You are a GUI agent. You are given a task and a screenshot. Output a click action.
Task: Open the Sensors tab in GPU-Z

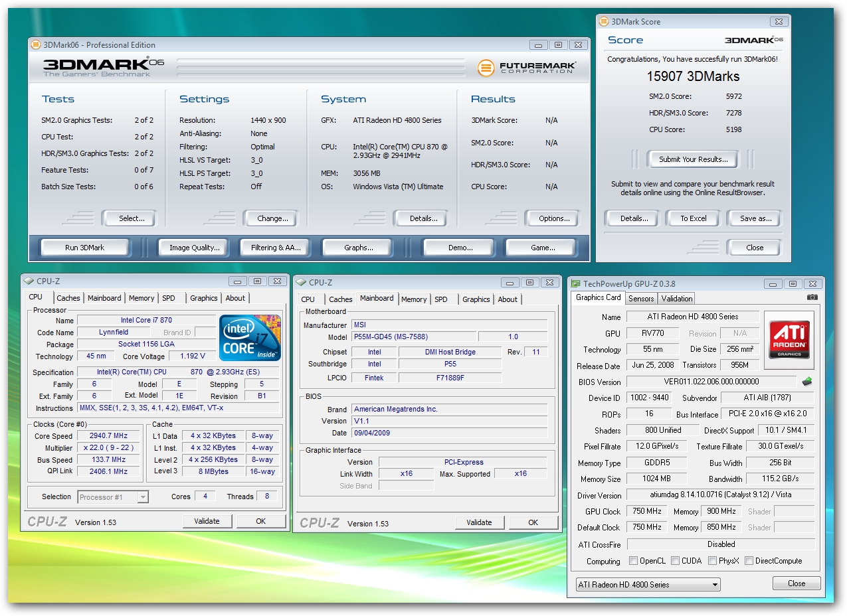[x=641, y=299]
